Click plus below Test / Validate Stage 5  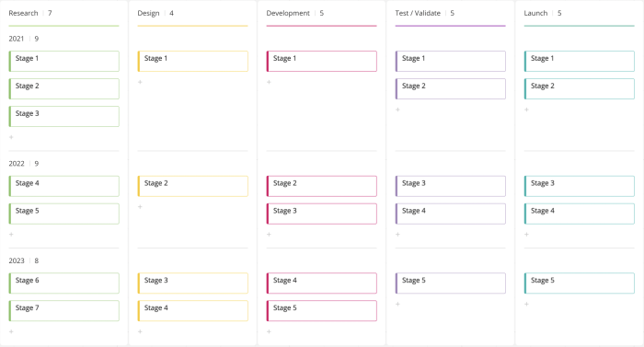[x=397, y=305]
